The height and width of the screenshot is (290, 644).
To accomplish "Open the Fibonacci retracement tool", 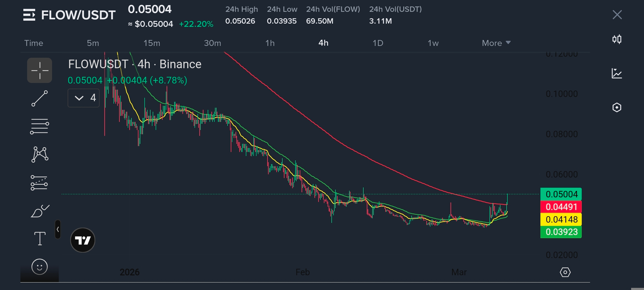I will pyautogui.click(x=40, y=126).
